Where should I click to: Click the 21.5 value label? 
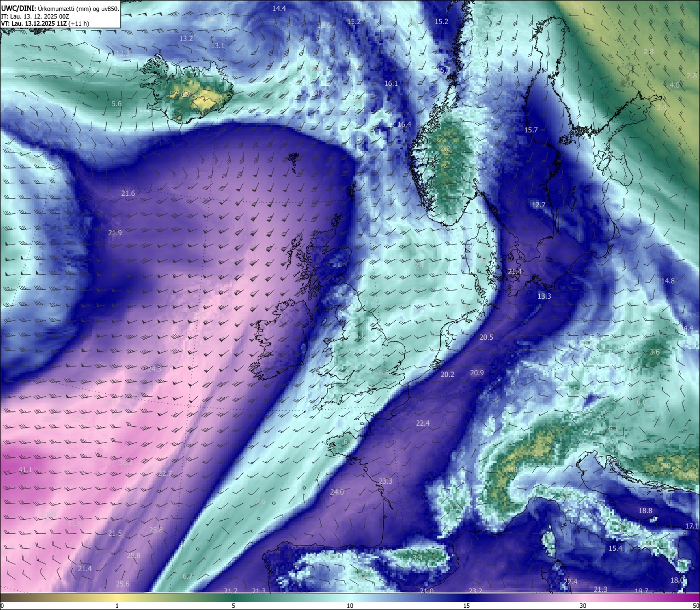[115, 533]
